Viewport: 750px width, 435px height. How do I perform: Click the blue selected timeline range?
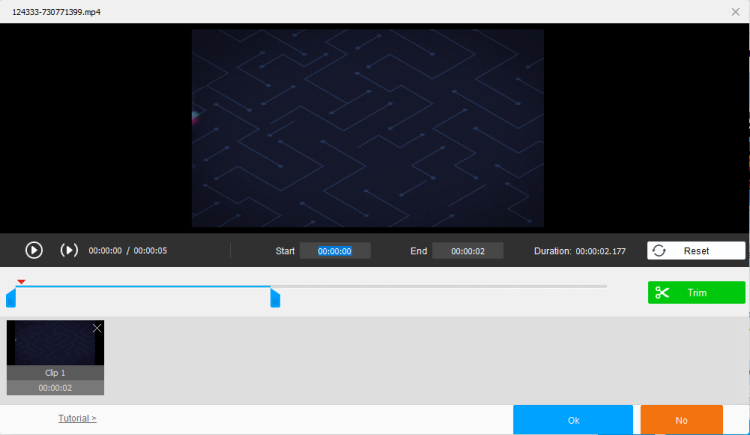[140, 287]
